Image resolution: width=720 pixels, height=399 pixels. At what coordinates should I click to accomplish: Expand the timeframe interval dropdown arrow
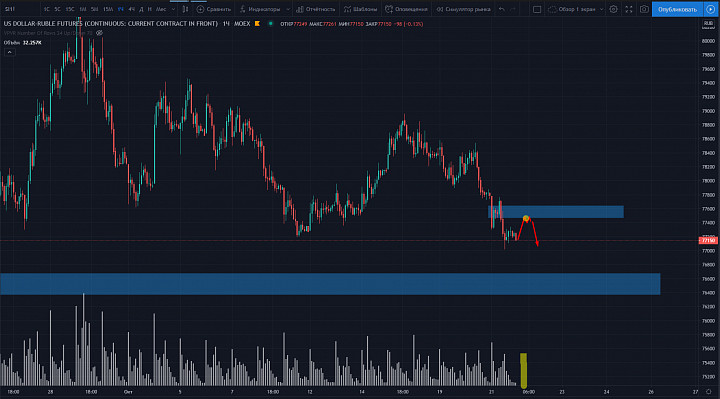tap(173, 9)
